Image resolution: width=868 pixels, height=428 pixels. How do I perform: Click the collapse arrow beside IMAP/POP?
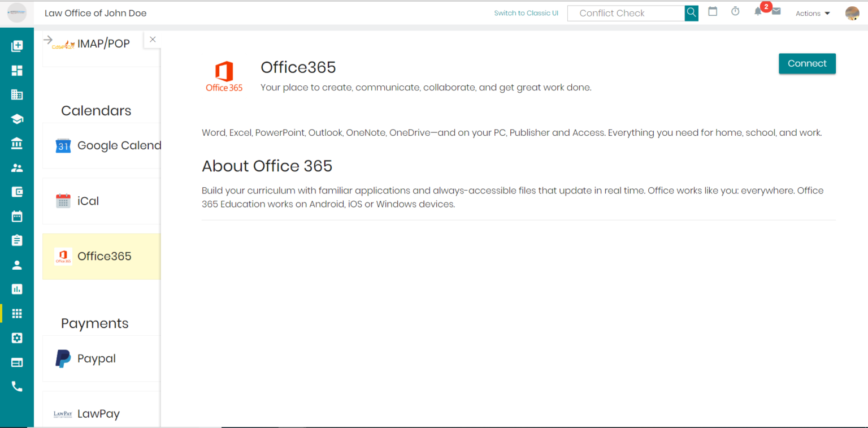[48, 40]
